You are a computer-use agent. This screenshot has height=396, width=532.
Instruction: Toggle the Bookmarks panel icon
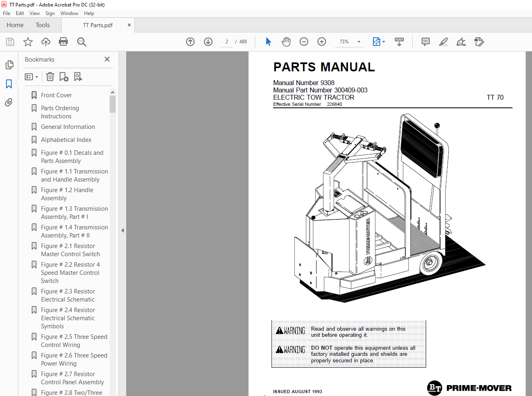pos(9,84)
